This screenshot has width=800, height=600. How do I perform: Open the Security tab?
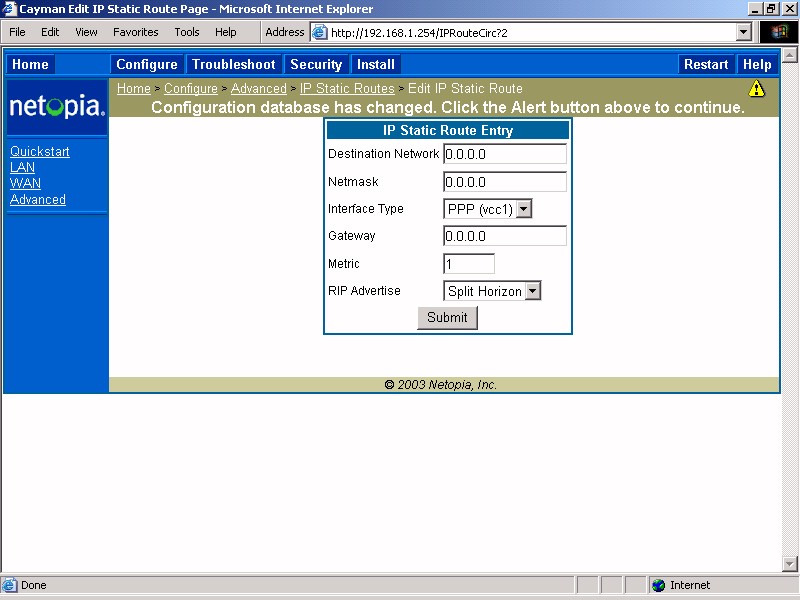coord(316,64)
